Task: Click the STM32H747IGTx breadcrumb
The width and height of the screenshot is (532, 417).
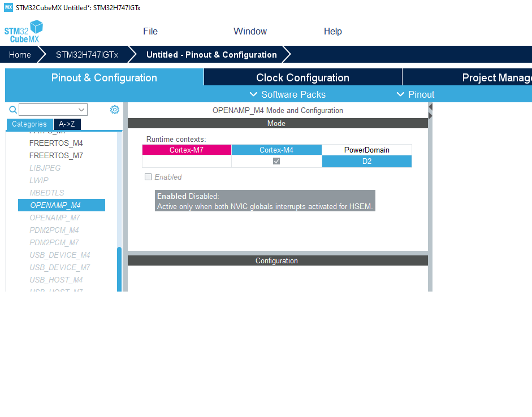Action: point(87,55)
